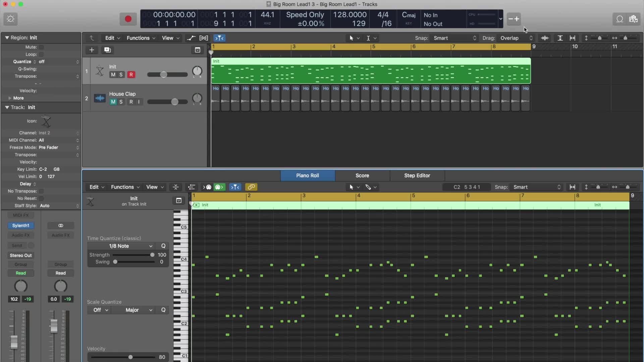Open the 1/8 Note time quantize dropdown
Image resolution: width=644 pixels, height=362 pixels.
click(x=121, y=246)
